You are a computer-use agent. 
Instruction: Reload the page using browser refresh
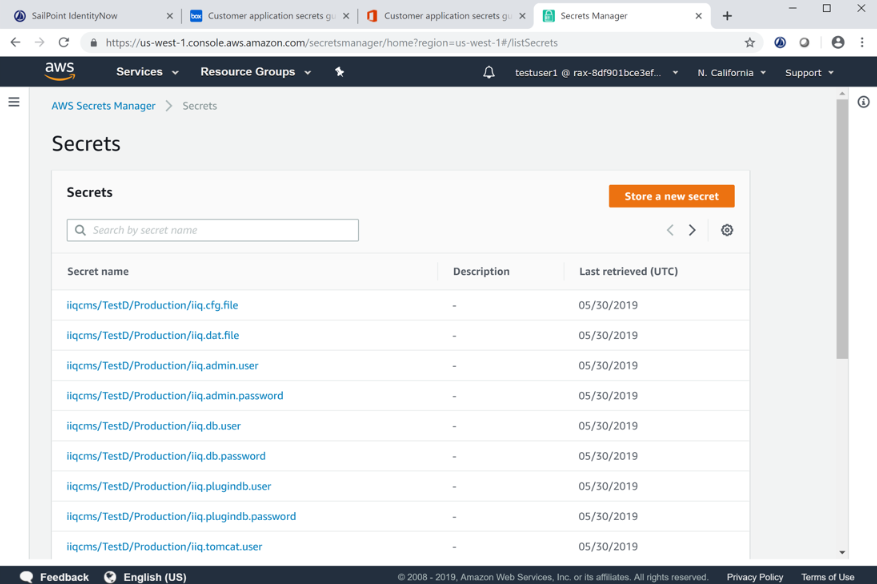pyautogui.click(x=64, y=43)
